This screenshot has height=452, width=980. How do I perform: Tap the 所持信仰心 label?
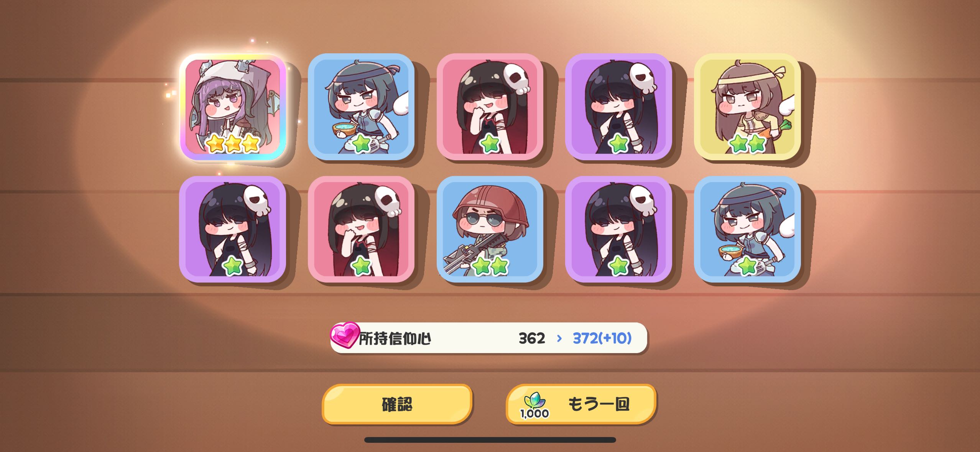point(395,339)
